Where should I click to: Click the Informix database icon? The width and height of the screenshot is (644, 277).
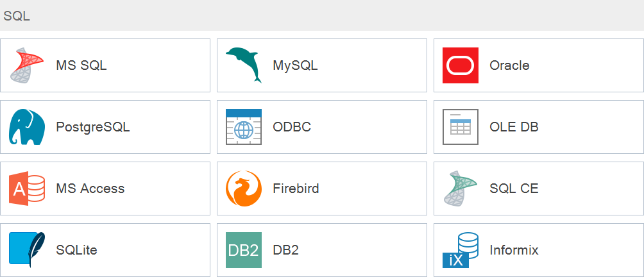tap(461, 250)
